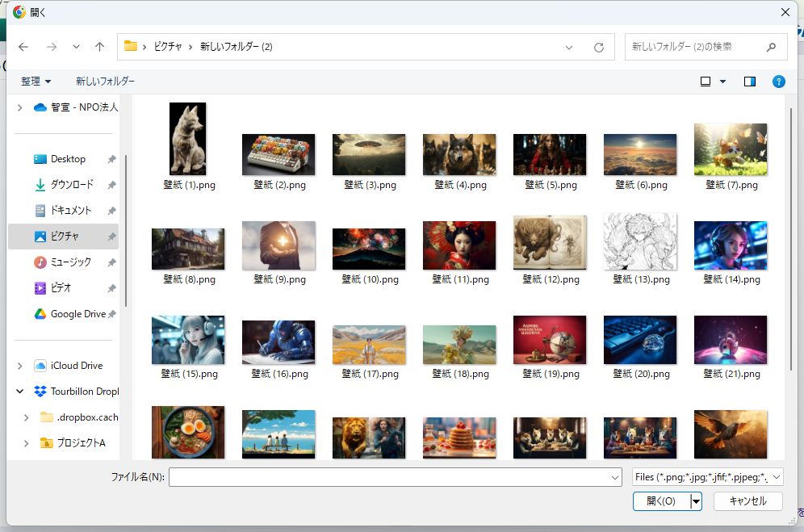Collapse the Tourbillon Dropbox tree node
804x532 pixels.
point(20,392)
